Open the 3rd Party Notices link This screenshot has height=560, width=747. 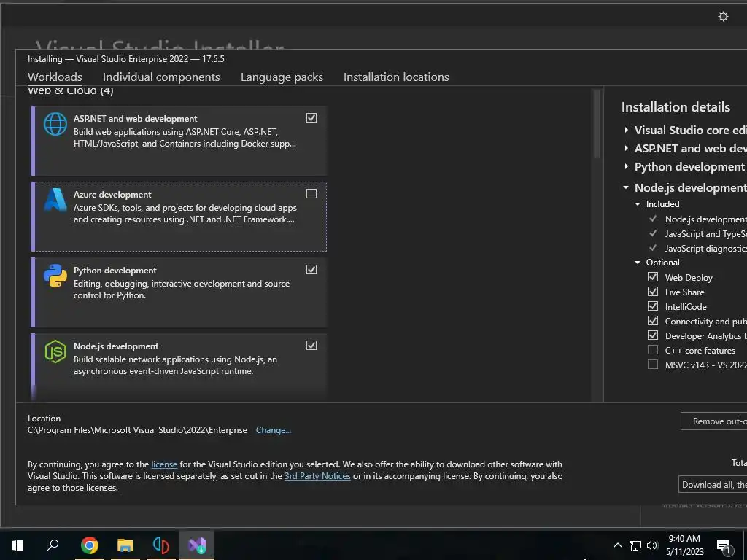click(317, 476)
